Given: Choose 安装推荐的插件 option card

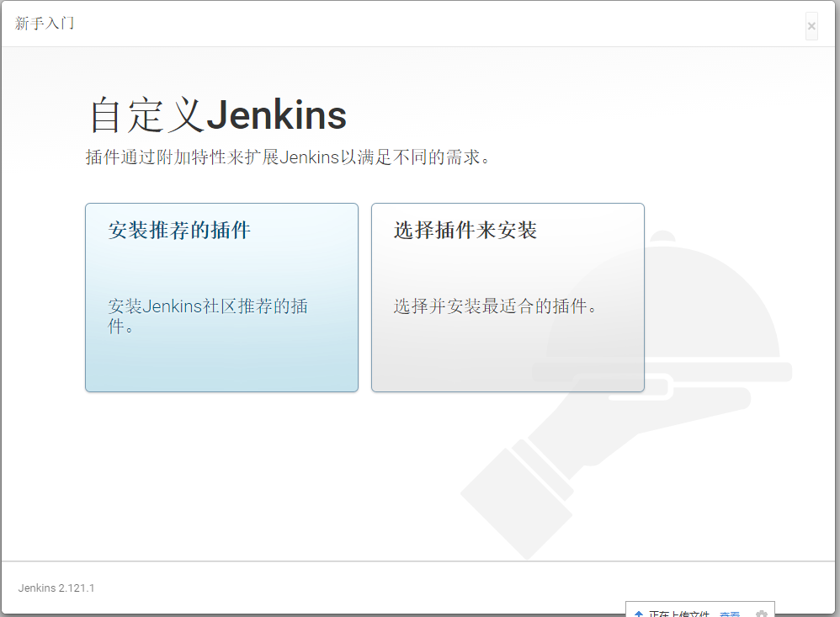Looking at the screenshot, I should pos(222,297).
